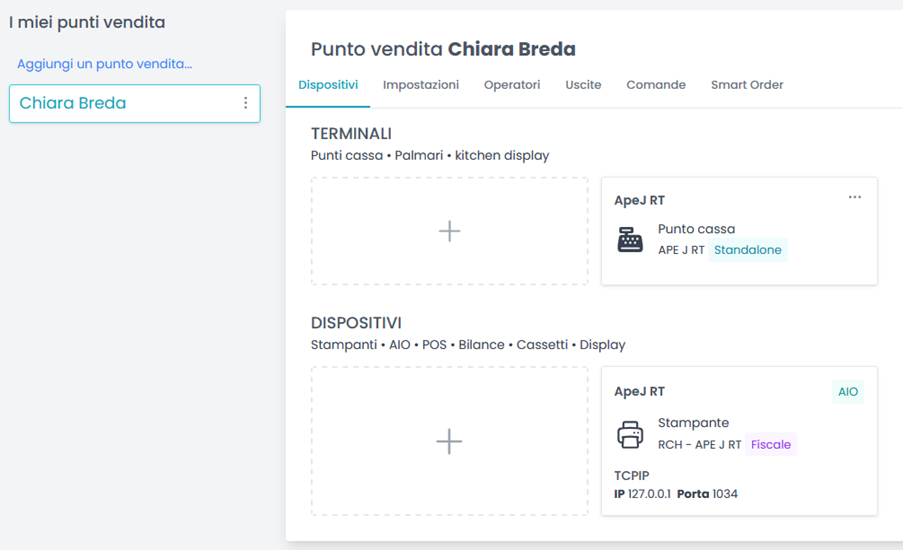Open the Smart Order tab
The image size is (903, 550).
click(x=747, y=85)
